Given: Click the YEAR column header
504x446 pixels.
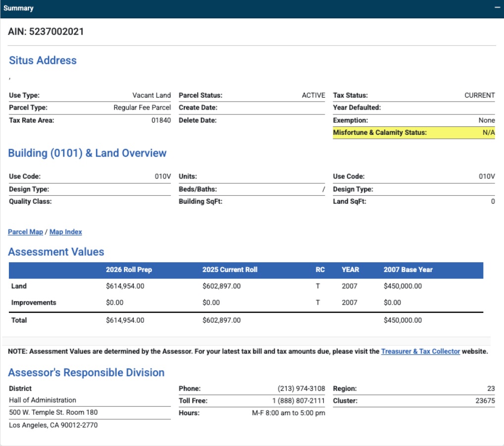Looking at the screenshot, I should (350, 270).
